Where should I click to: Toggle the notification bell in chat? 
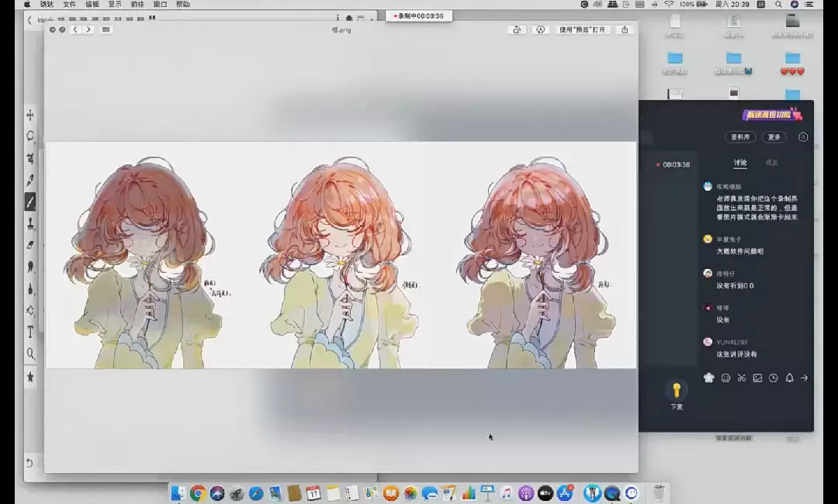point(789,378)
